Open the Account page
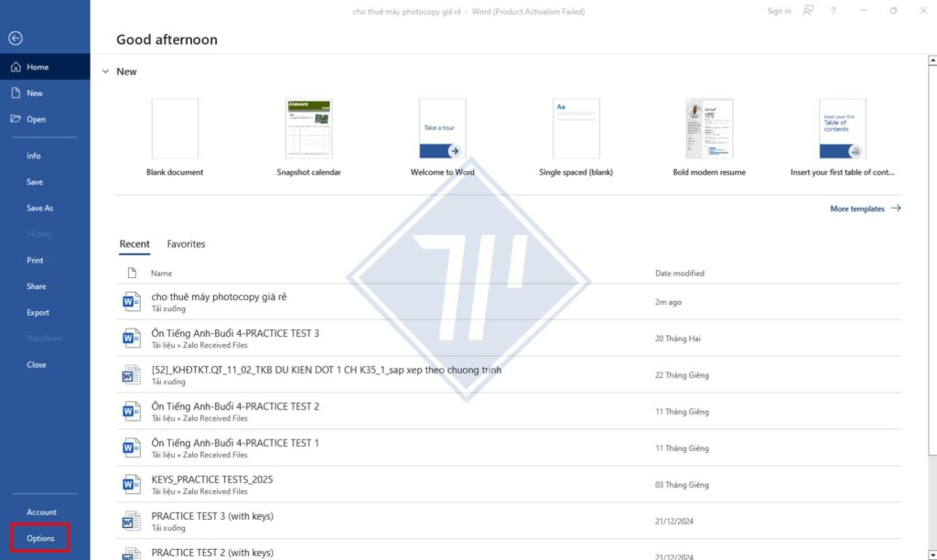The image size is (937, 560). tap(41, 512)
